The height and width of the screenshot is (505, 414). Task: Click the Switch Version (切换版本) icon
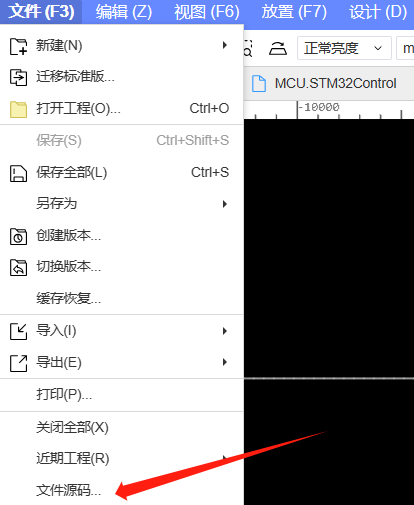(18, 267)
